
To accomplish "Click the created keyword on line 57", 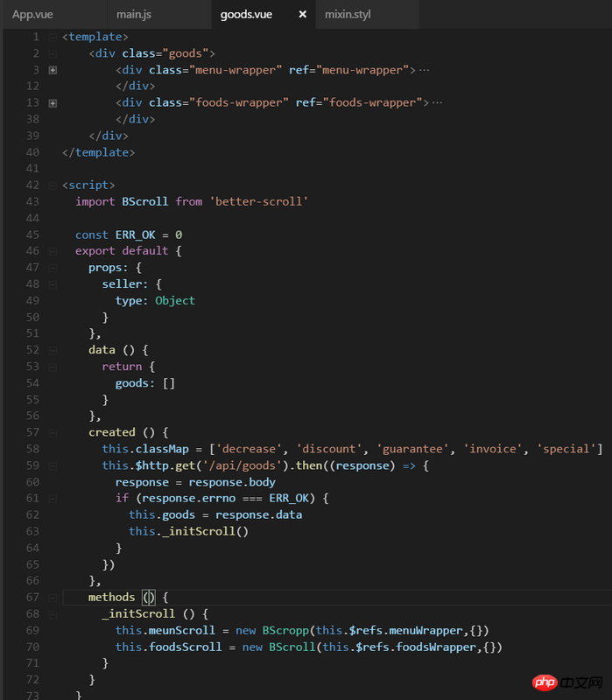I will (112, 432).
